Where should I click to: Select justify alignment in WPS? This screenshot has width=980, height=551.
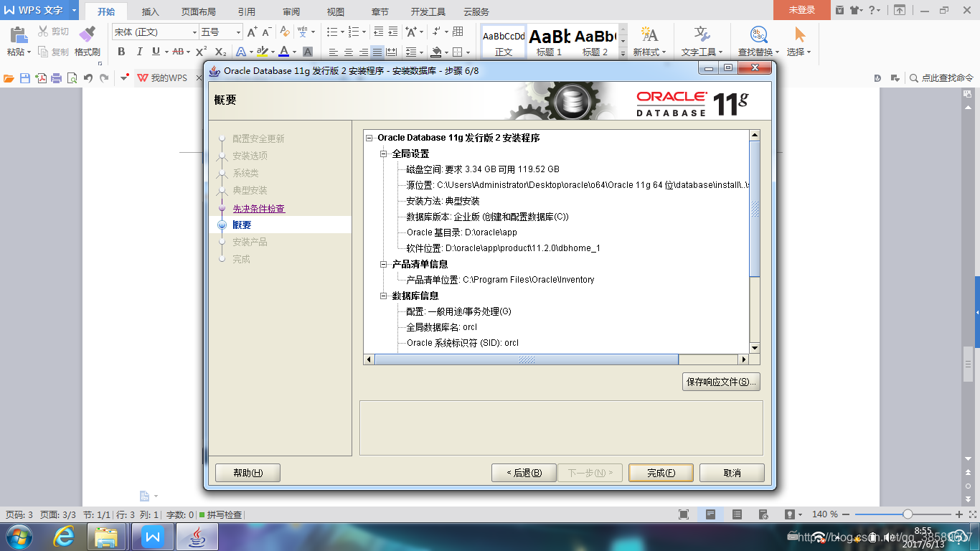click(377, 52)
